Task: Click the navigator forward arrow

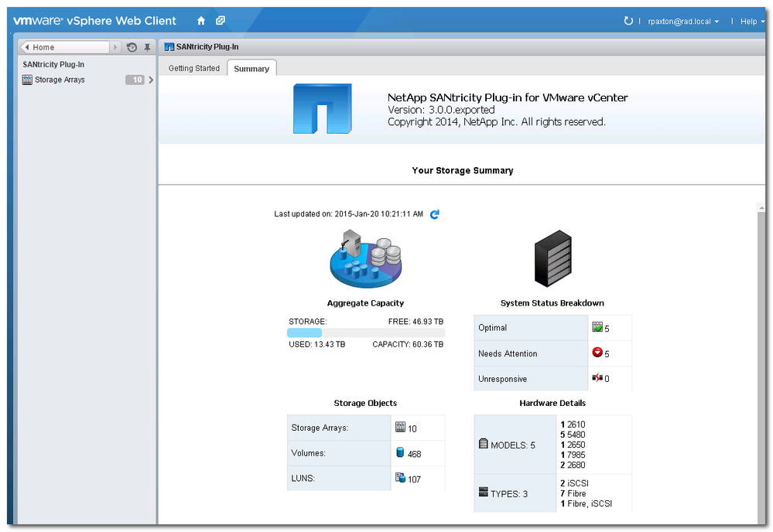Action: click(x=115, y=47)
